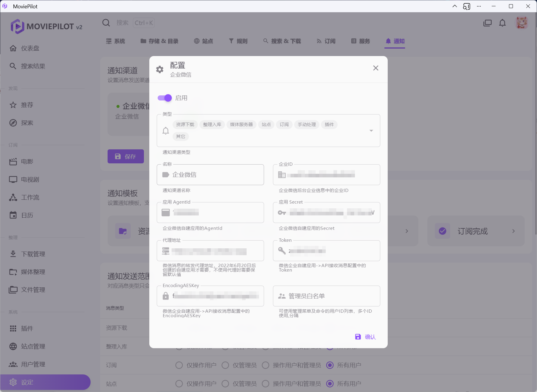
Task: Select 所有用户 radio for the 订阅 row
Action: (x=330, y=365)
